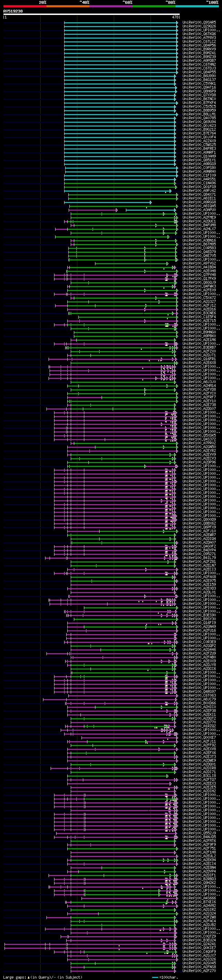Click hit UniRef100_A2DVP4
This screenshot has height=980, width=222.
point(199,872)
